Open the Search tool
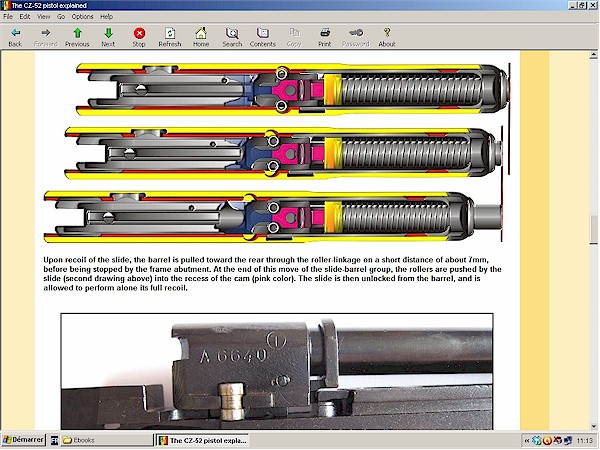Viewport: 600px width, 450px height. tap(232, 37)
